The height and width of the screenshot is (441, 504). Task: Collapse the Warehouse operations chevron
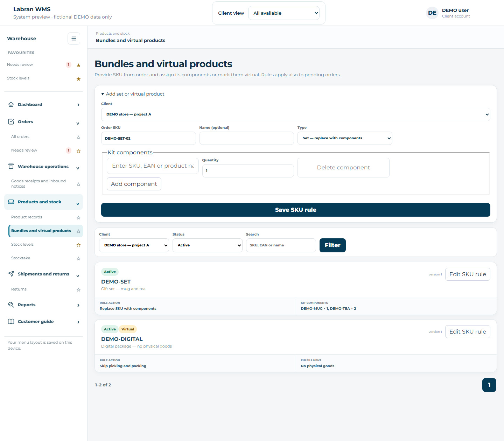tap(78, 168)
